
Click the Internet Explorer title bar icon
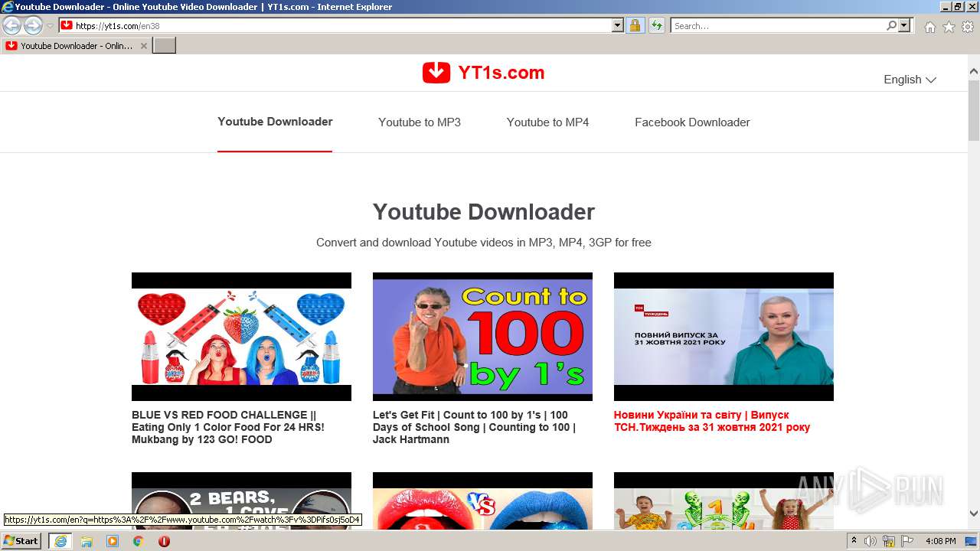8,7
